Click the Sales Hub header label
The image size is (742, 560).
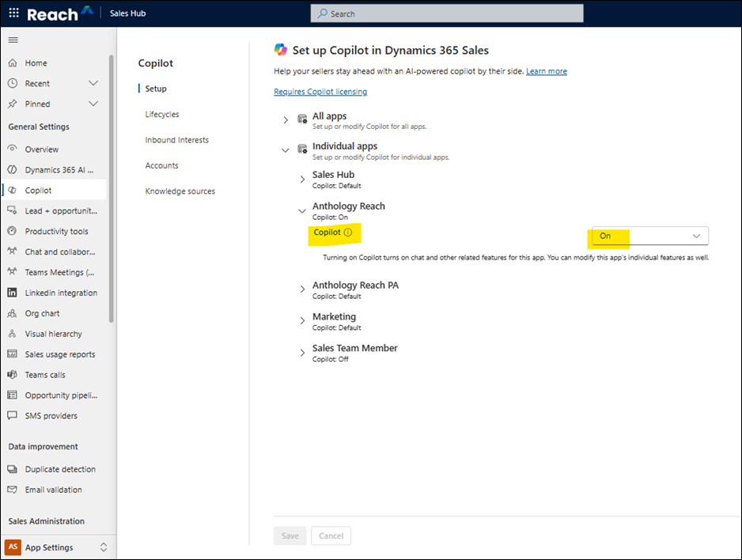(x=128, y=13)
